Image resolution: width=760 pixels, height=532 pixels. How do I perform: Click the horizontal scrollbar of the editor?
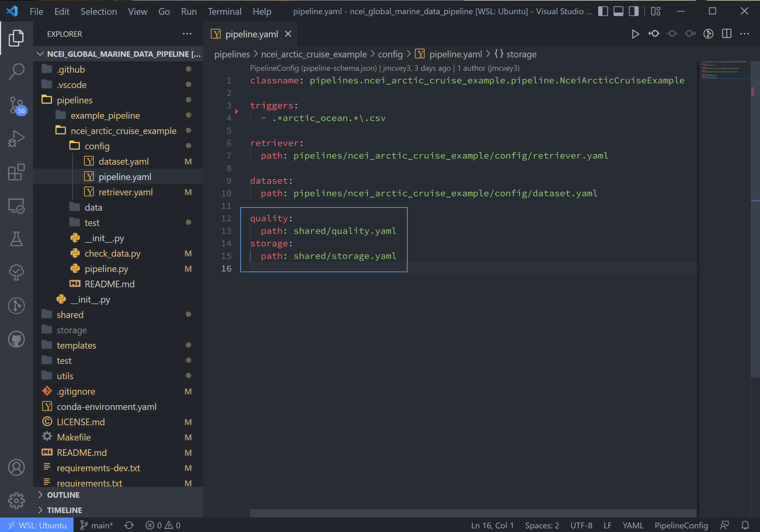click(473, 513)
